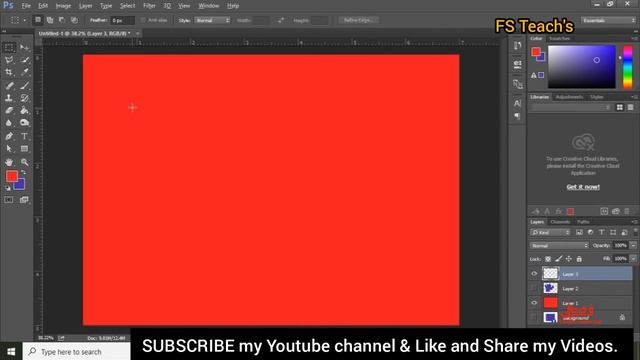
Task: Click the Get it now link
Action: click(583, 187)
